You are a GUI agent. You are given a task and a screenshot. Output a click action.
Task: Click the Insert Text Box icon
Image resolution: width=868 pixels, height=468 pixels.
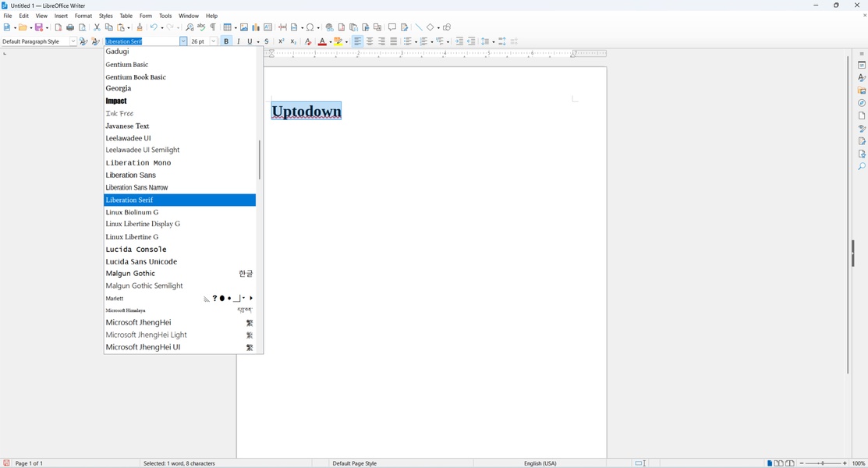coord(268,27)
